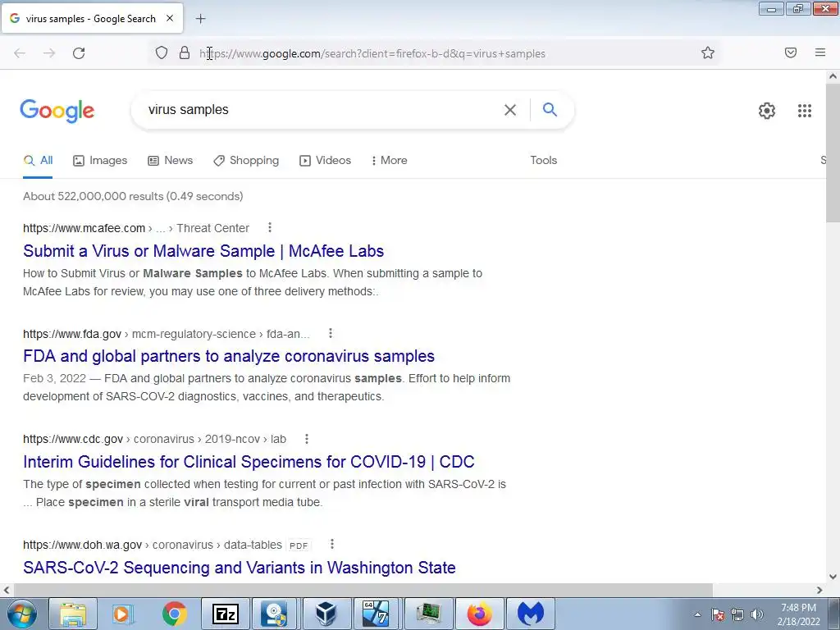Open Windows Explorer from the taskbar

coord(73,614)
